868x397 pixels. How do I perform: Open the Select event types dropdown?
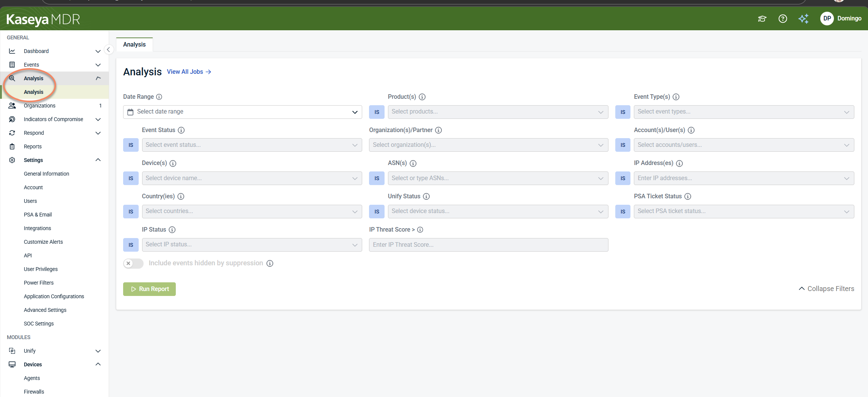click(744, 112)
